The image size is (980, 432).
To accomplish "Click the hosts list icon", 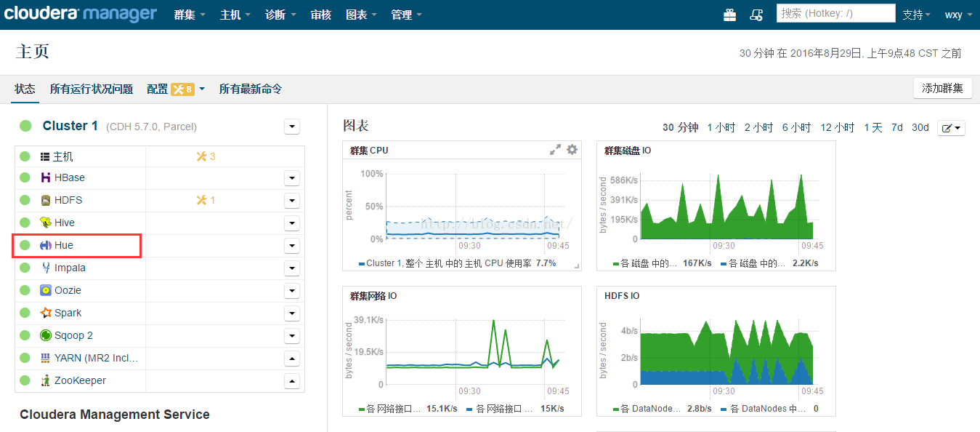I will (45, 156).
